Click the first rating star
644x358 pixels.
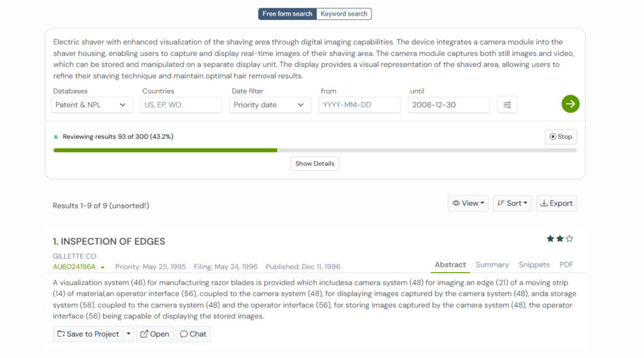point(550,239)
